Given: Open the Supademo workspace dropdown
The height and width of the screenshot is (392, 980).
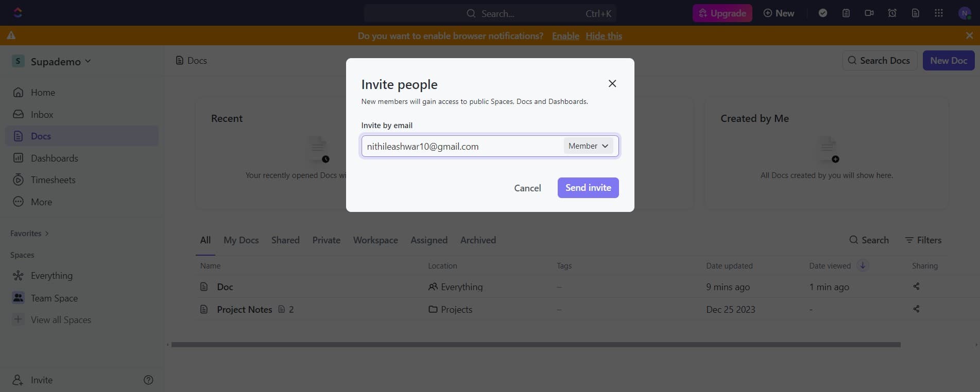Looking at the screenshot, I should 51,61.
